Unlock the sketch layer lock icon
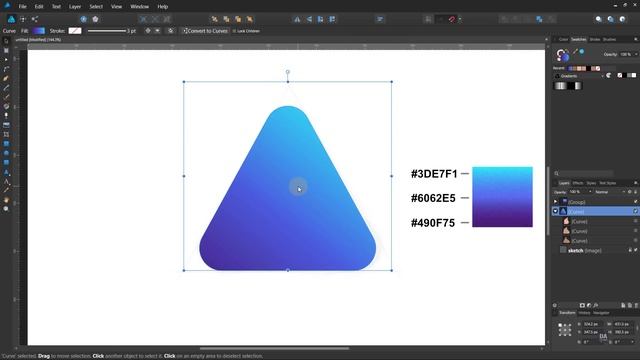 (x=630, y=250)
